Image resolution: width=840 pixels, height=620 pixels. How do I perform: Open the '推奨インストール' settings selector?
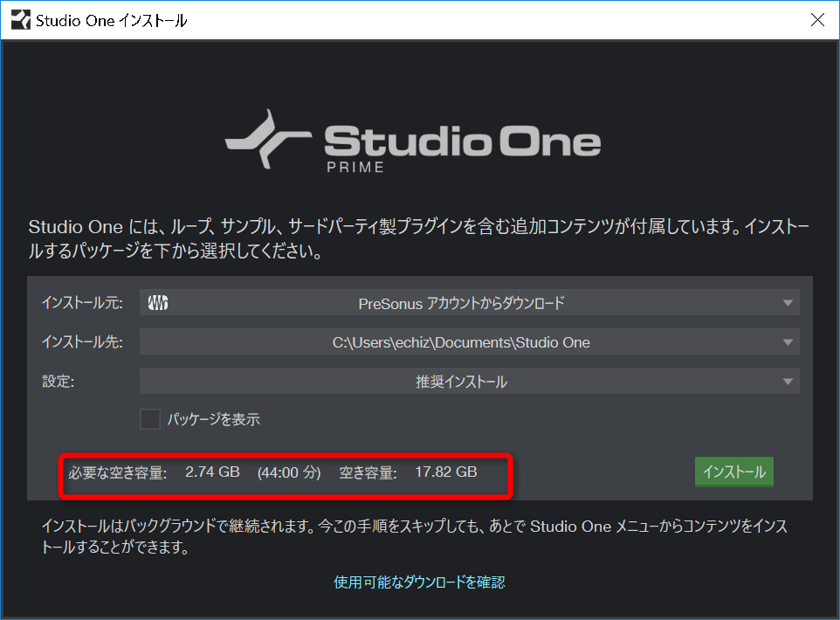coord(469,381)
